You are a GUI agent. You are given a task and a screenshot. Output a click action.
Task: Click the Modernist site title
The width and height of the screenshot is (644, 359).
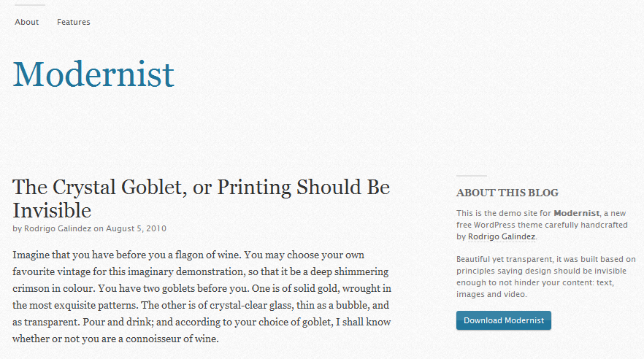93,74
